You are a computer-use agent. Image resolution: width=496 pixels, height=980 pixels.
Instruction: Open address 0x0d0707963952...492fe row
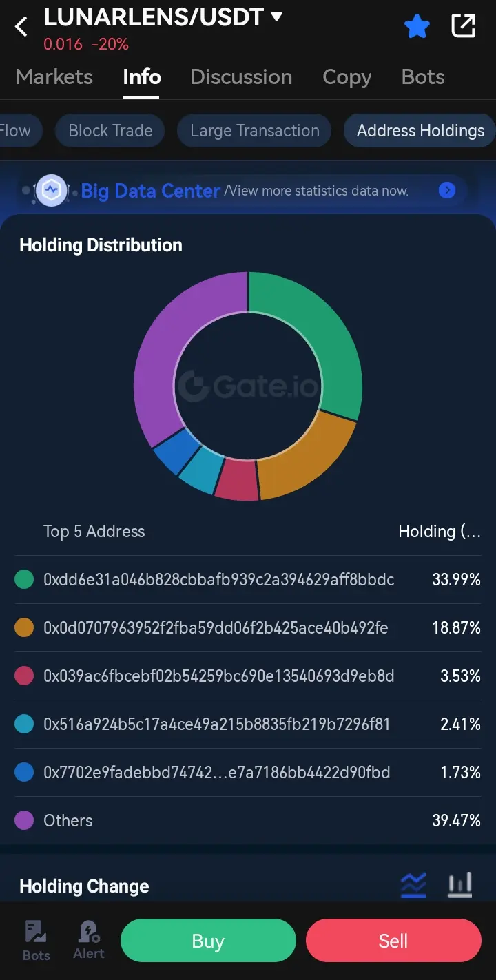point(248,628)
